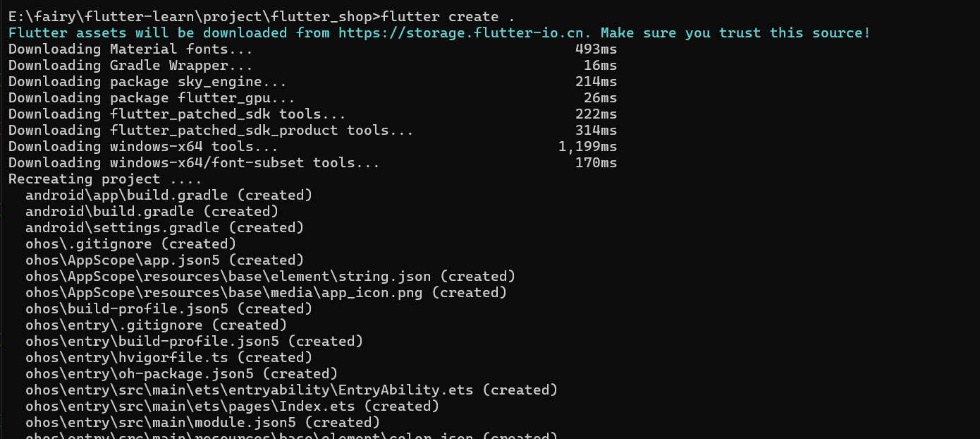Screen dimensions: 980x439
Task: Click the ohos\.gitignore entry
Action: (x=130, y=243)
